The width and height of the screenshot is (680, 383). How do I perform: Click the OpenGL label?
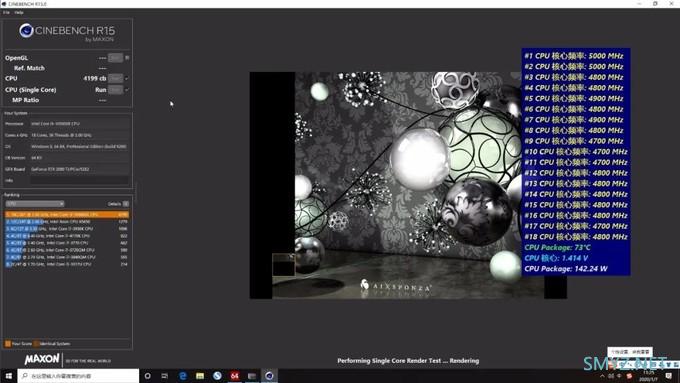(x=16, y=58)
